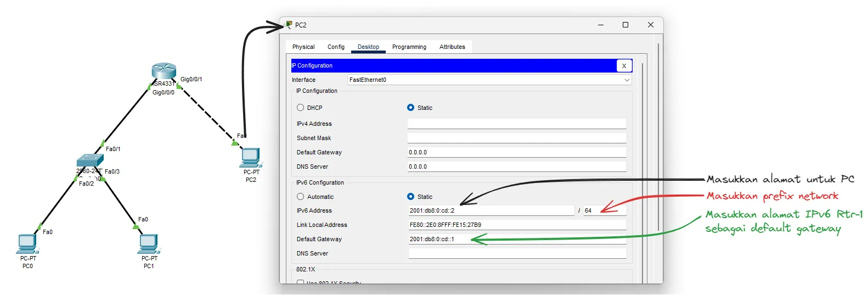This screenshot has width=868, height=300.
Task: Select the 2960-24TT switch icon
Action: [x=89, y=160]
